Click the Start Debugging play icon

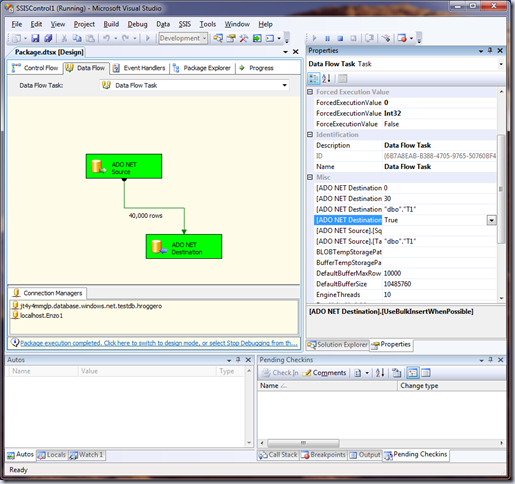pyautogui.click(x=148, y=38)
